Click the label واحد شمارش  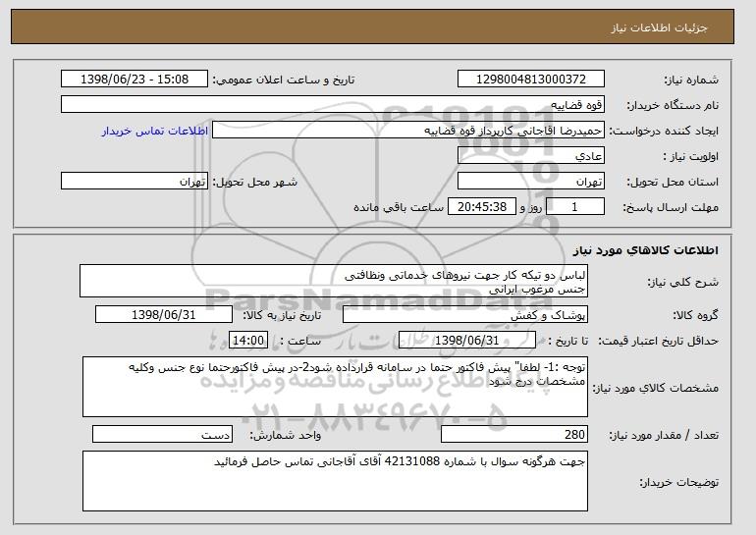(x=286, y=435)
